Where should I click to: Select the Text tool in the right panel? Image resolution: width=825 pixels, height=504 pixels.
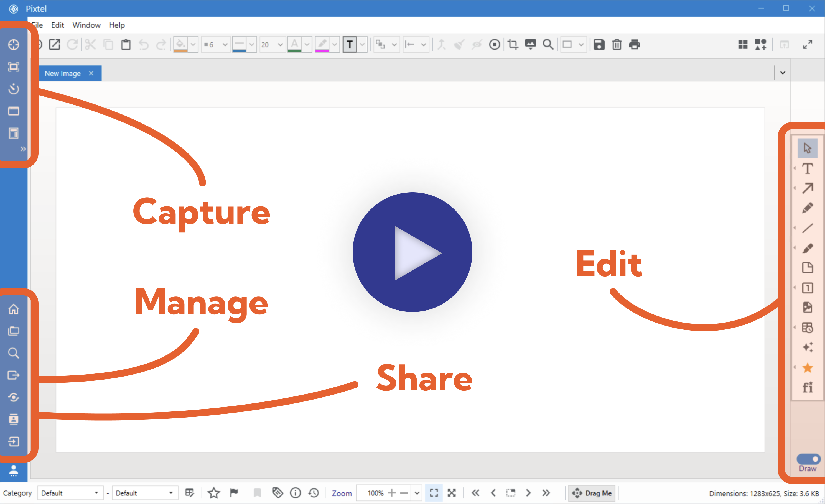coord(807,168)
